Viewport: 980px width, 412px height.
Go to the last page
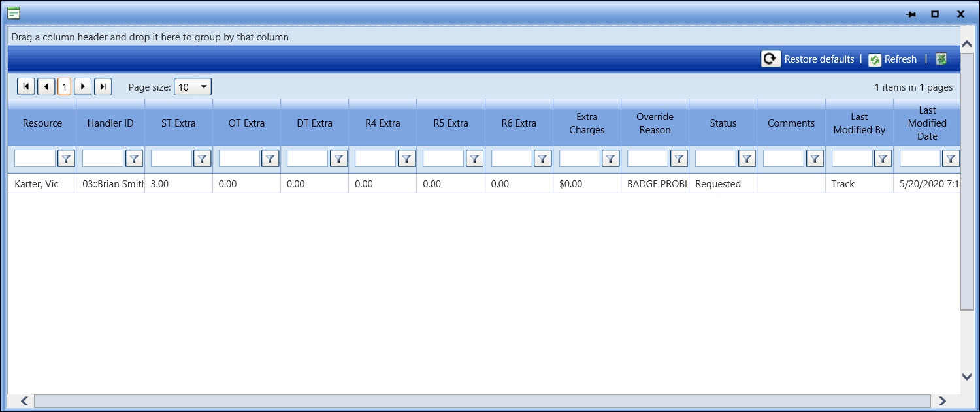pos(103,87)
